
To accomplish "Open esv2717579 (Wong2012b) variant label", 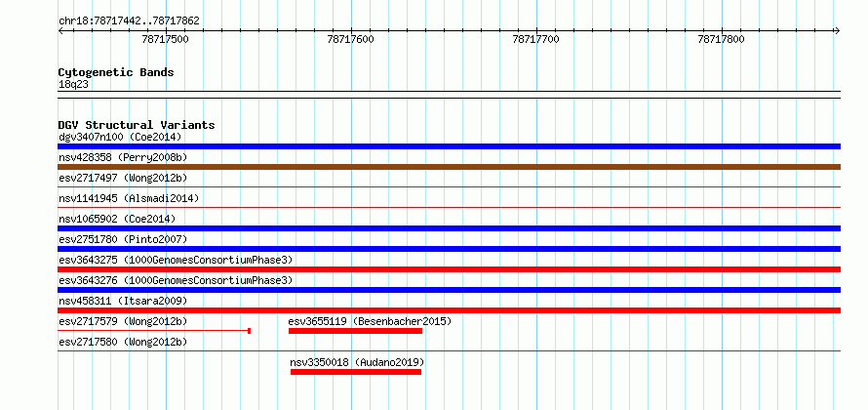I will (x=123, y=321).
